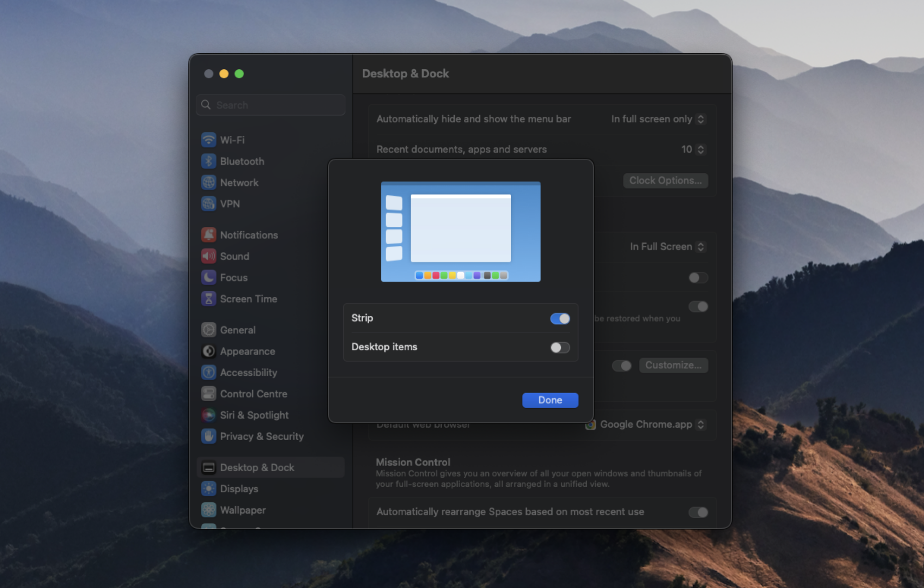This screenshot has height=588, width=924.
Task: Click the Mission Control heading text
Action: [413, 462]
